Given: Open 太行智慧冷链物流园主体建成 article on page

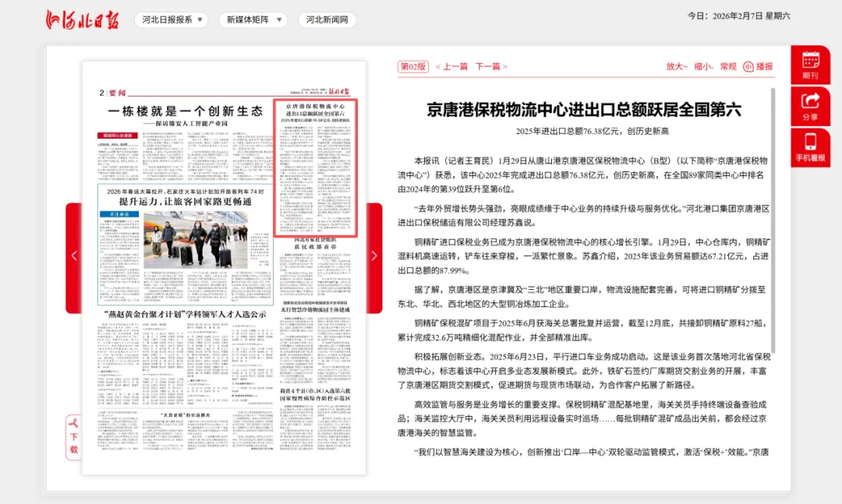Looking at the screenshot, I should click(x=315, y=310).
